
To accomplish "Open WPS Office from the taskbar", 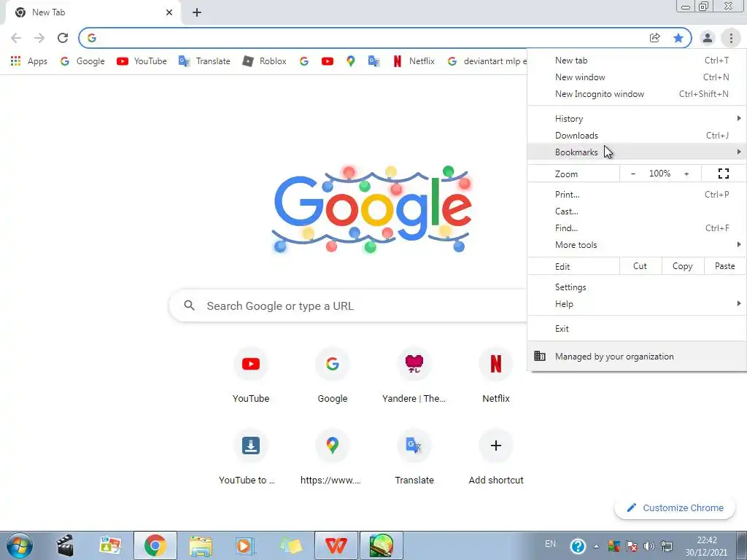I will click(336, 545).
